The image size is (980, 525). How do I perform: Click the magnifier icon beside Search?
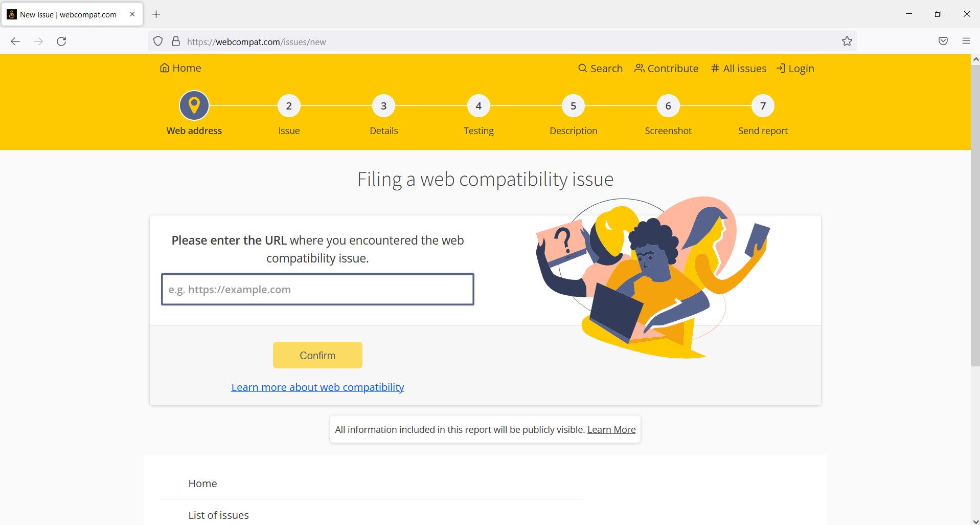coord(583,68)
